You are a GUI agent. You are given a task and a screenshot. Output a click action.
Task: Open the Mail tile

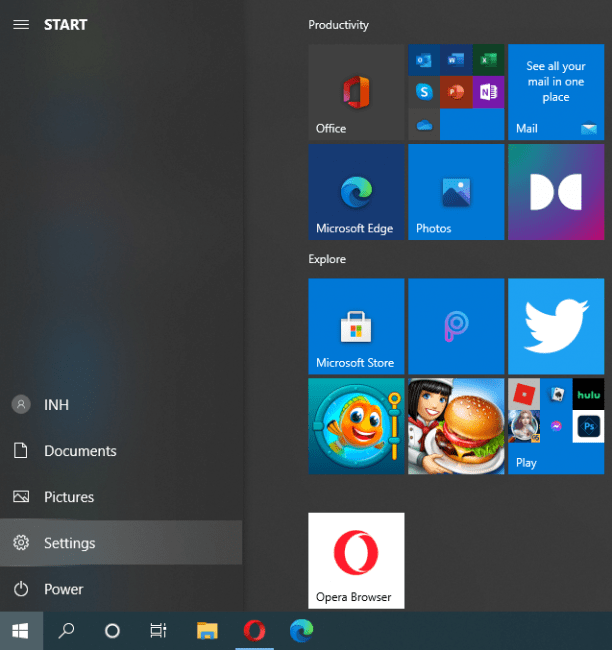tap(555, 92)
